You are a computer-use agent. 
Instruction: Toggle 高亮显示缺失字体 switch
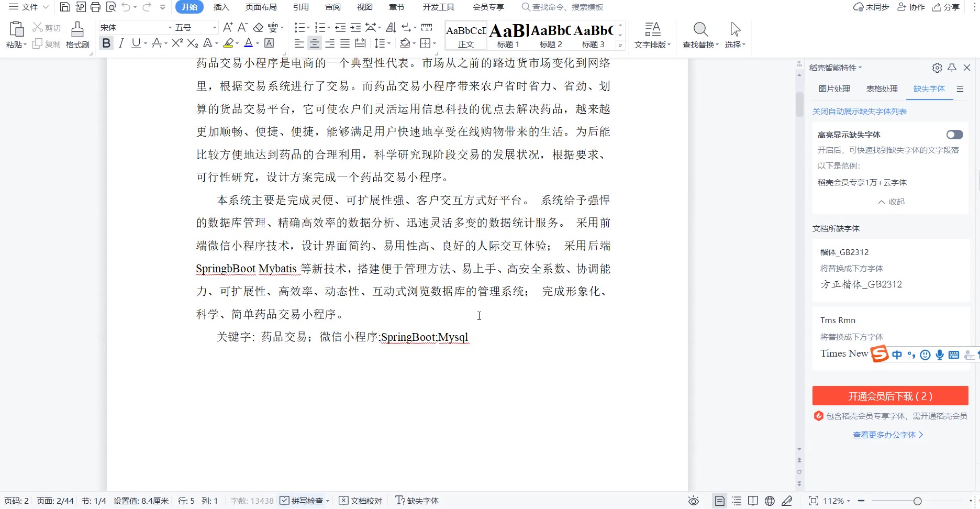(x=954, y=135)
